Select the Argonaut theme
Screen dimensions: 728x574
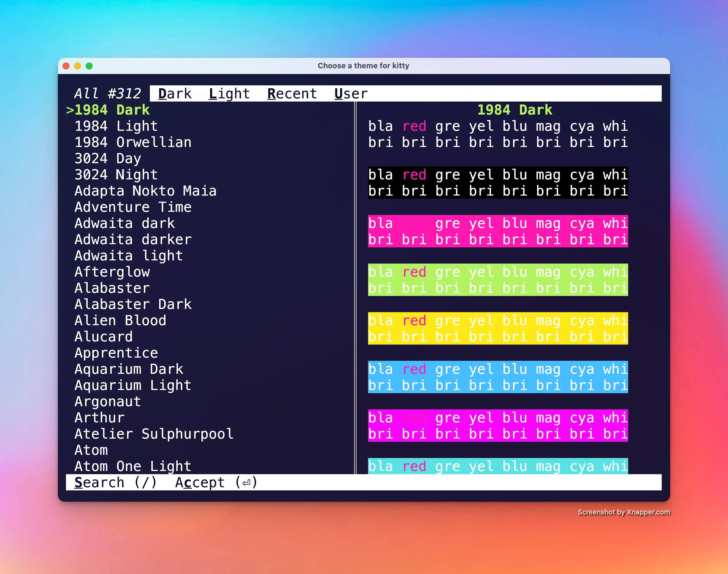pos(108,401)
